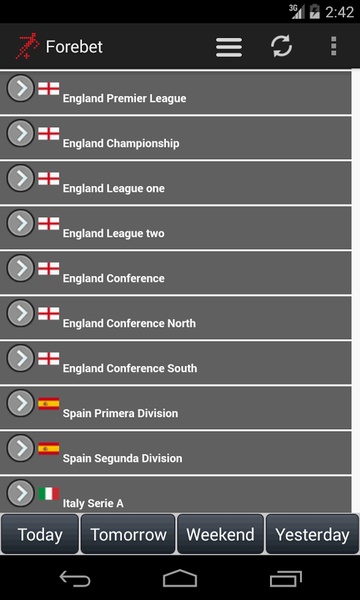Switch to the Today tab

click(x=40, y=534)
